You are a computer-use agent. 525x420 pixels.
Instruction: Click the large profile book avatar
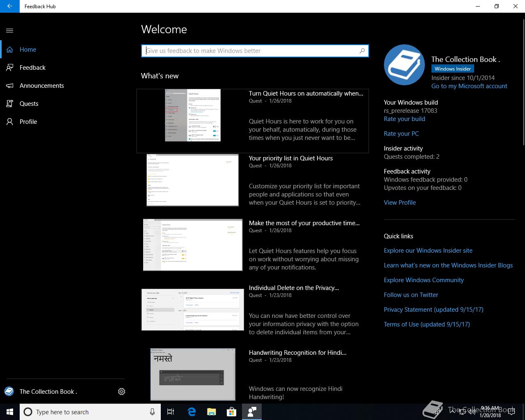pyautogui.click(x=404, y=65)
